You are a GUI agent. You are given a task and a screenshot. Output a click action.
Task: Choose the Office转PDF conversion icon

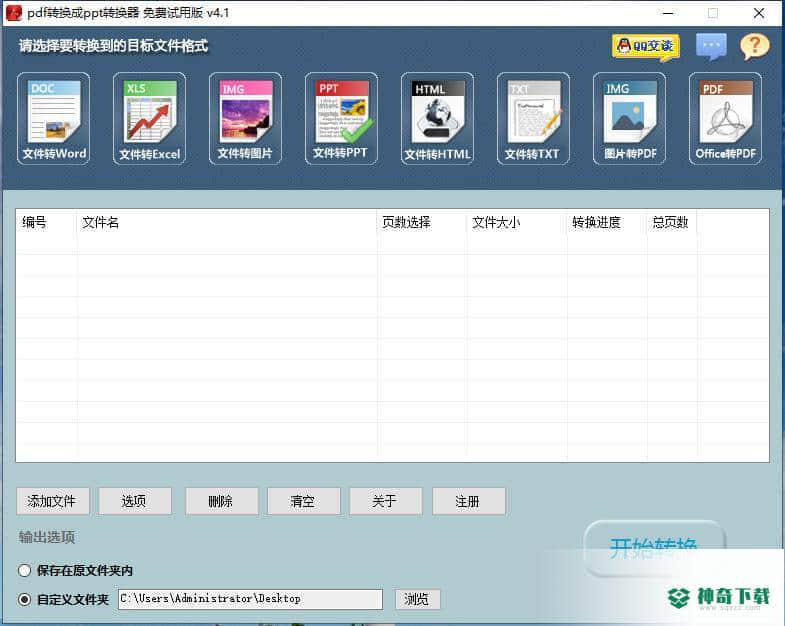point(725,119)
